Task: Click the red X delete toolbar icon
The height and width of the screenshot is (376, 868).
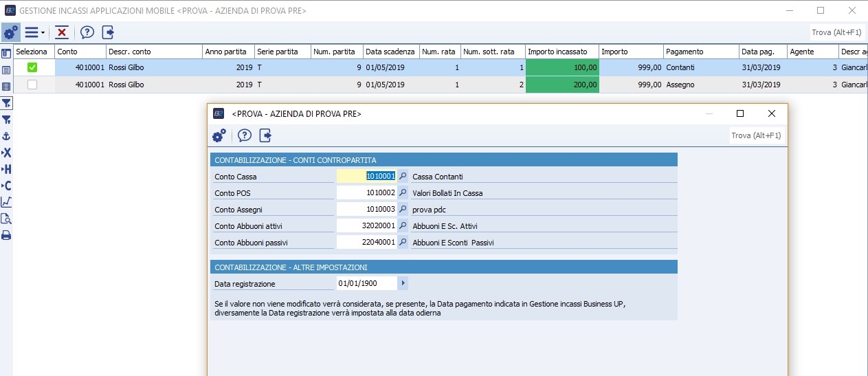Action: pyautogui.click(x=62, y=32)
